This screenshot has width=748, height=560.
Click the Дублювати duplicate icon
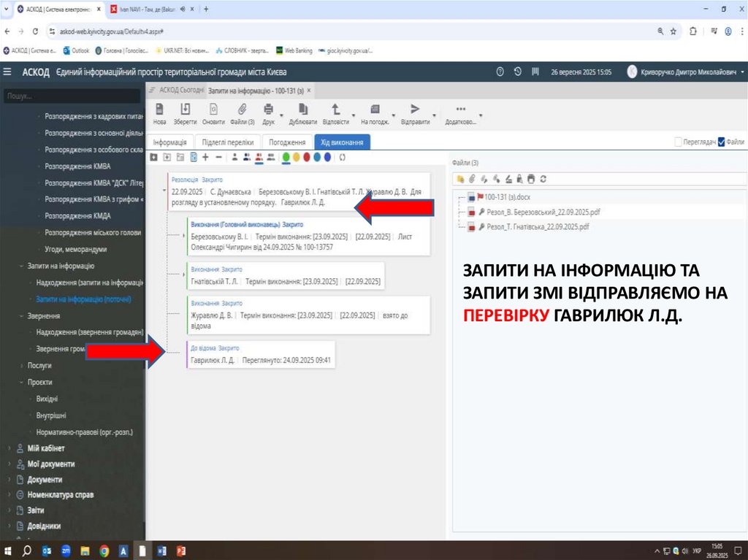(x=303, y=110)
